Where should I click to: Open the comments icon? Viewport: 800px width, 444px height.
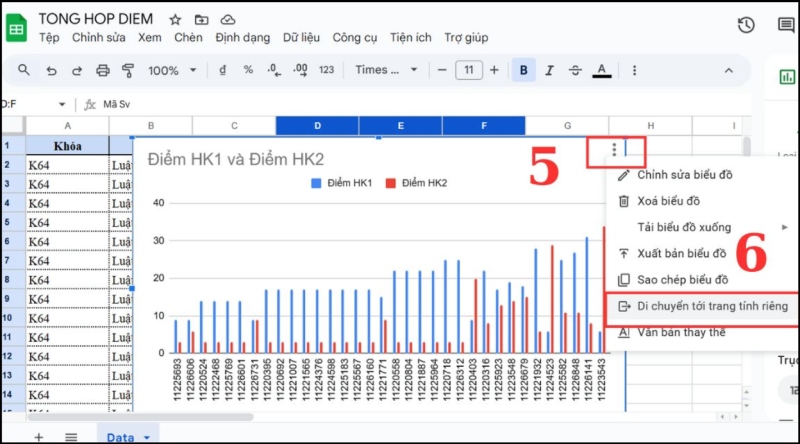(x=786, y=25)
